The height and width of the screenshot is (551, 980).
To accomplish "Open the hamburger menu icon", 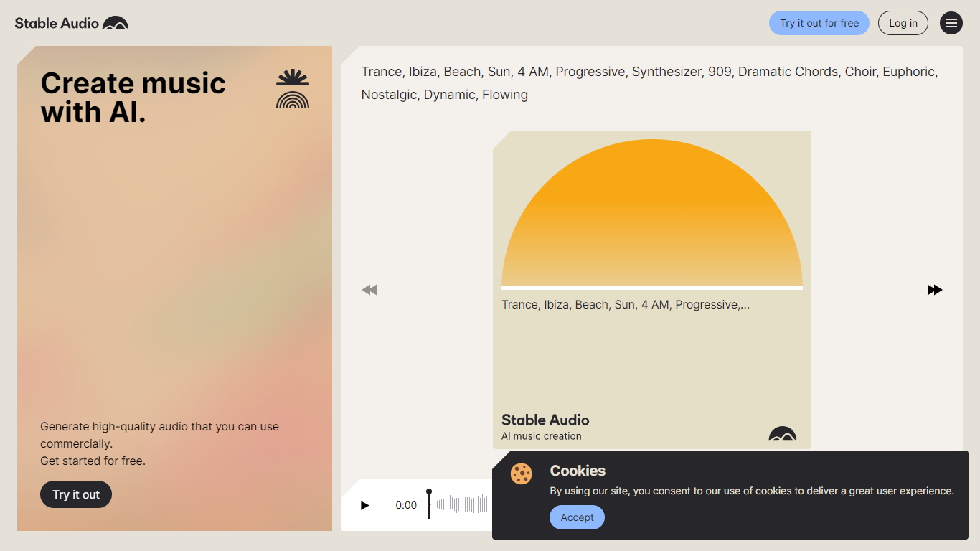I will pyautogui.click(x=951, y=23).
